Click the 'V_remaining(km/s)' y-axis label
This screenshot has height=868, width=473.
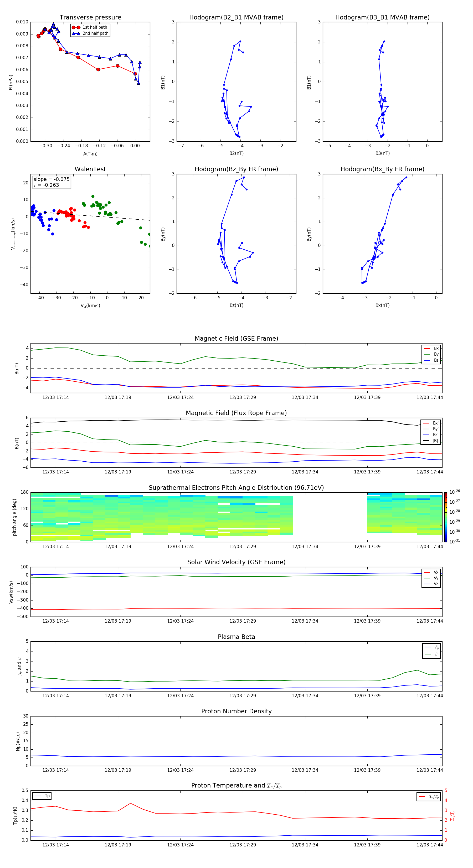(13, 234)
